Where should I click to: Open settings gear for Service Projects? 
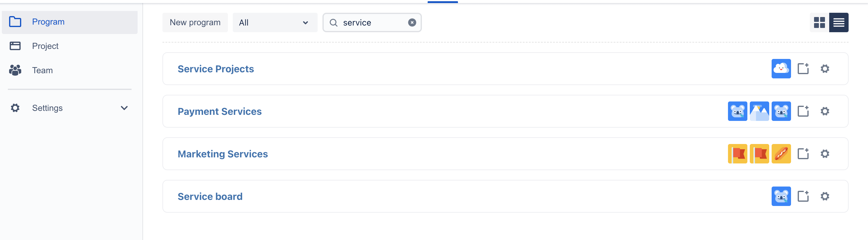[825, 69]
